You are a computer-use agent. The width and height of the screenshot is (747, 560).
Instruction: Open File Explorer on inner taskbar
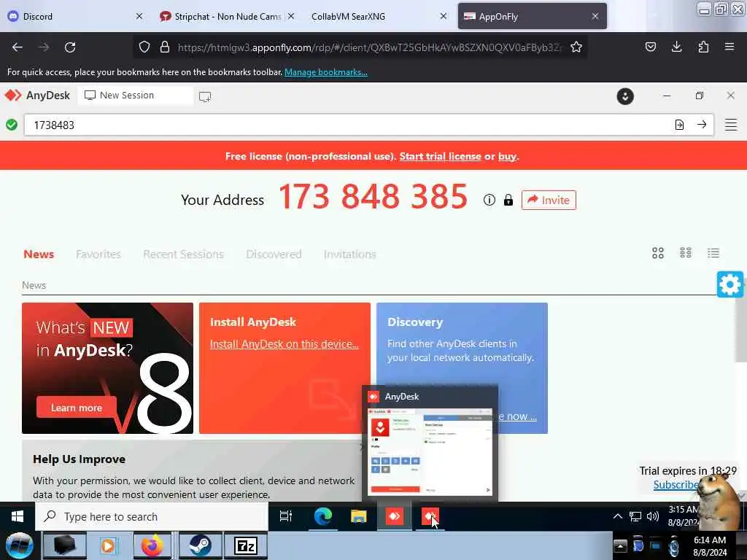(x=358, y=516)
